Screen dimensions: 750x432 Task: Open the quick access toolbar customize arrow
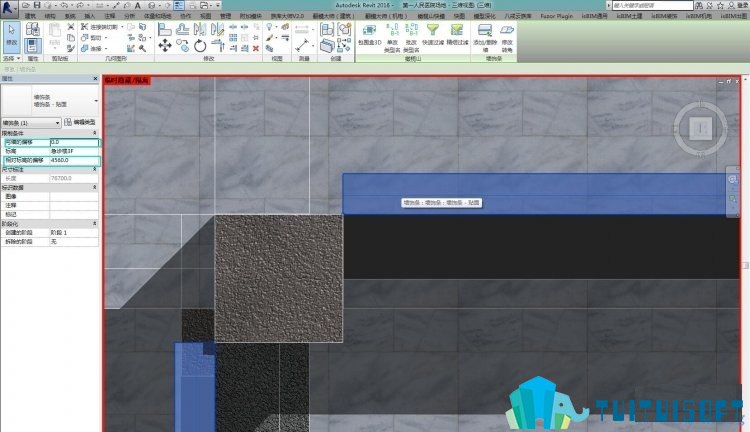pyautogui.click(x=218, y=5)
